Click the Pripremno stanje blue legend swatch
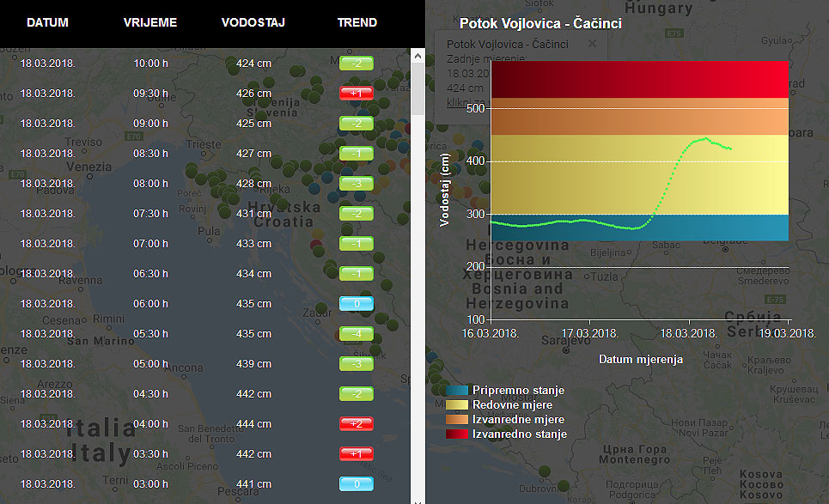Image resolution: width=829 pixels, height=504 pixels. pyautogui.click(x=457, y=391)
